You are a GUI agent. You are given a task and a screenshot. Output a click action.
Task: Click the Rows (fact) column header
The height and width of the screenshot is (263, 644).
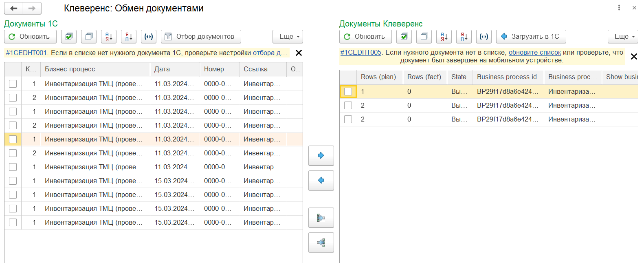tap(425, 77)
